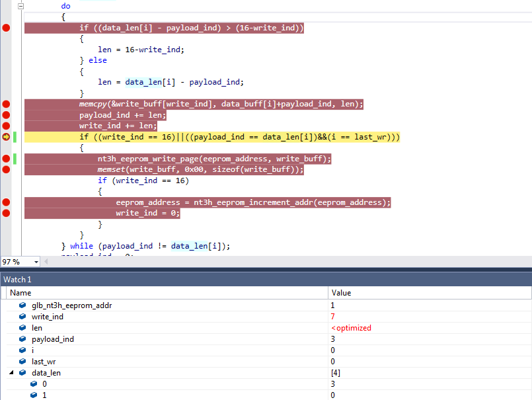Viewport: 532px width, 400px height.
Task: Click the 'else' keyword in code
Action: point(98,60)
